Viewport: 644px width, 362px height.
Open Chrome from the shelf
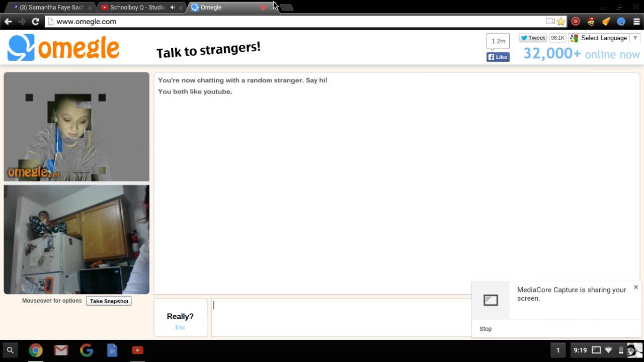36,350
